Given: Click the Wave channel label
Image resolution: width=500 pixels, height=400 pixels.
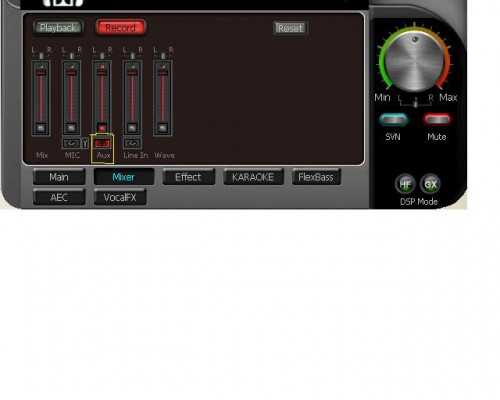Looking at the screenshot, I should [x=165, y=155].
